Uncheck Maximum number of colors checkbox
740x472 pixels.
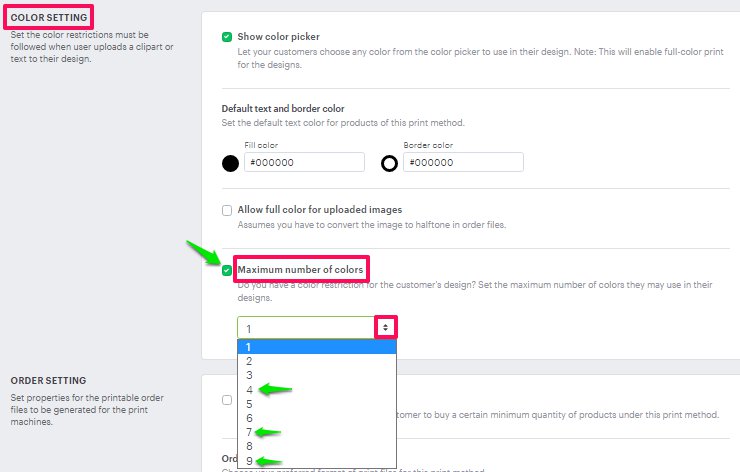pyautogui.click(x=227, y=270)
